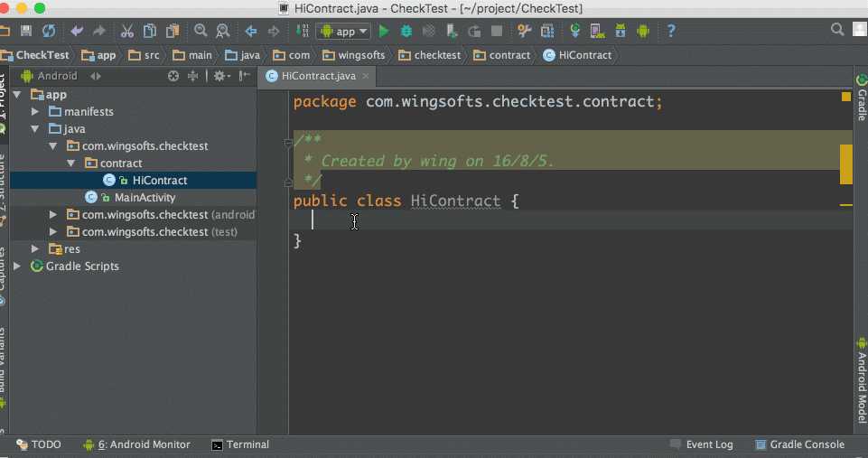Collapse the first com.wingsofts.checktest package
This screenshot has height=458, width=868.
click(53, 145)
